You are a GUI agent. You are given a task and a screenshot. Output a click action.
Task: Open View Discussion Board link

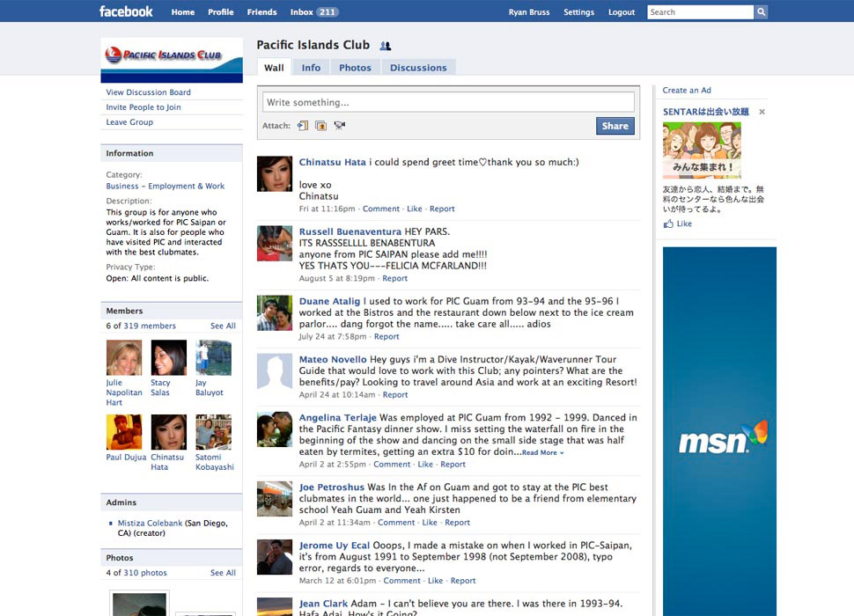coord(148,92)
